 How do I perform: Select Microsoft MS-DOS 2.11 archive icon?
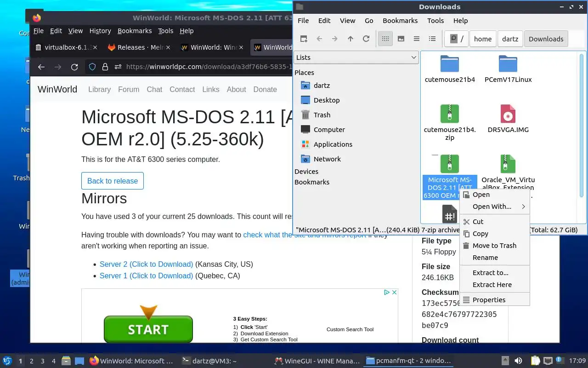point(450,164)
